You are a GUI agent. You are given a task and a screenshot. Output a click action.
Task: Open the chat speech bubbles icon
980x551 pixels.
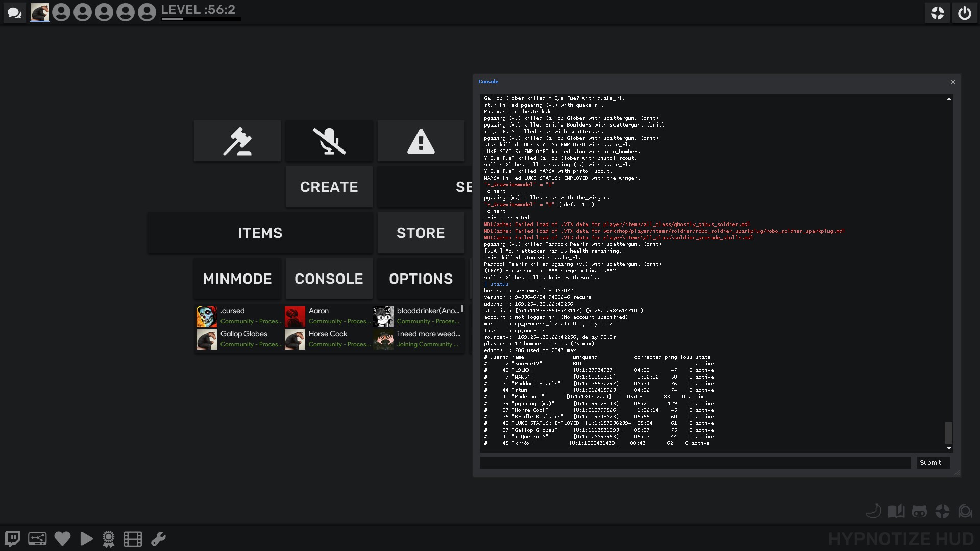tap(15, 13)
